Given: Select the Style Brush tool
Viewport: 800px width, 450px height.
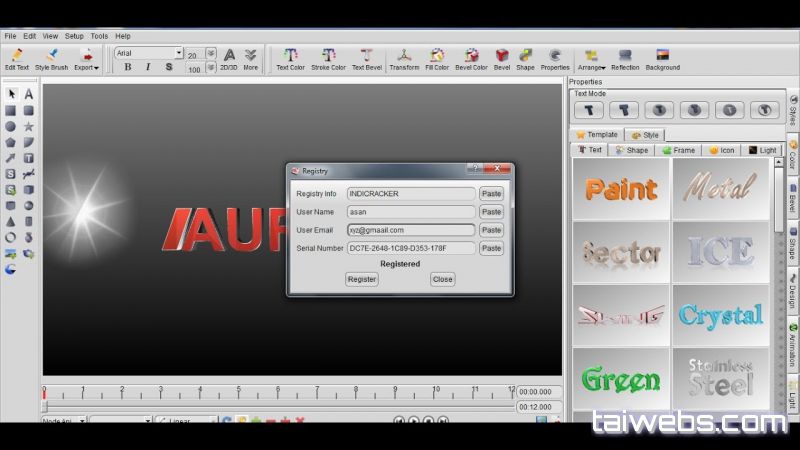Looking at the screenshot, I should click(x=52, y=56).
